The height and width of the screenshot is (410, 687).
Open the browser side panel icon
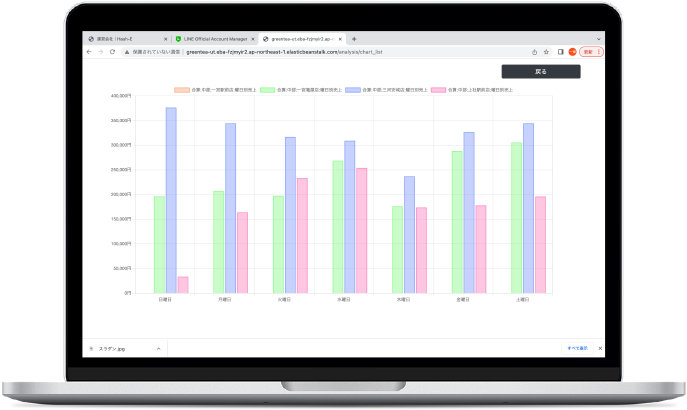pos(560,51)
